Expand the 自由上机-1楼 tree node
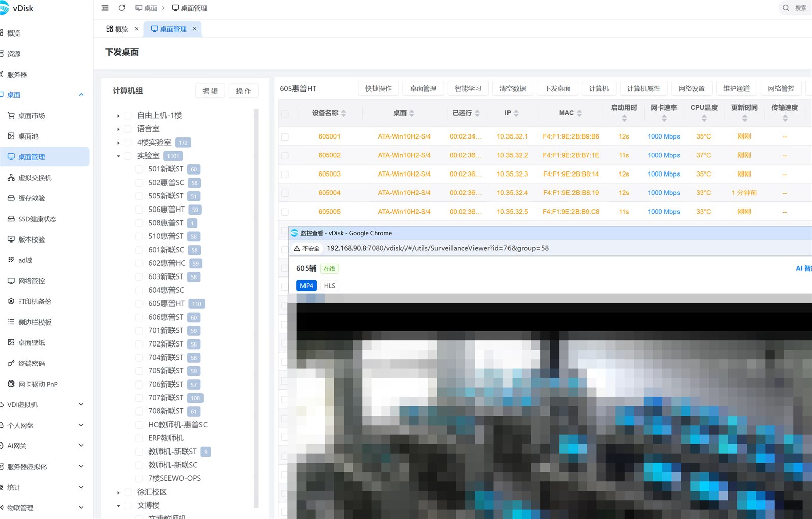The height and width of the screenshot is (519, 812). [x=118, y=116]
